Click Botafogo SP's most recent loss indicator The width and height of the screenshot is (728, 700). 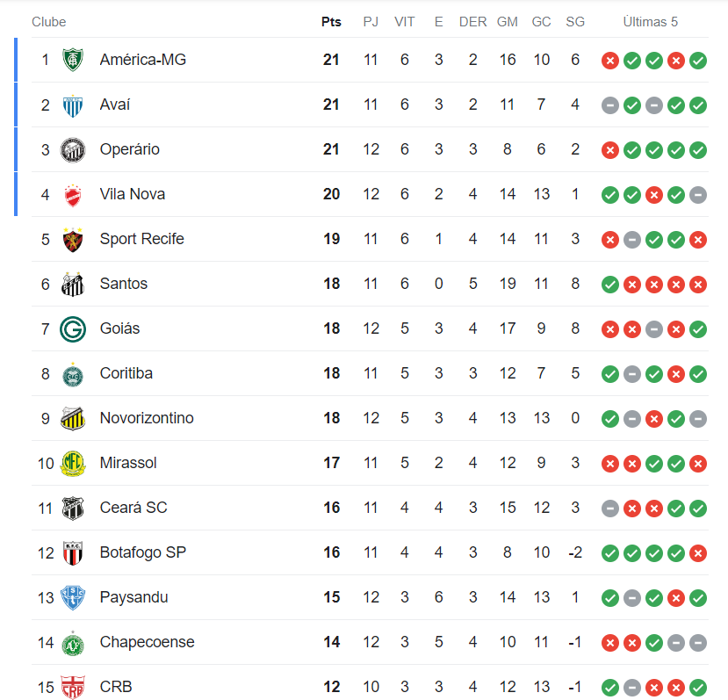pos(698,553)
